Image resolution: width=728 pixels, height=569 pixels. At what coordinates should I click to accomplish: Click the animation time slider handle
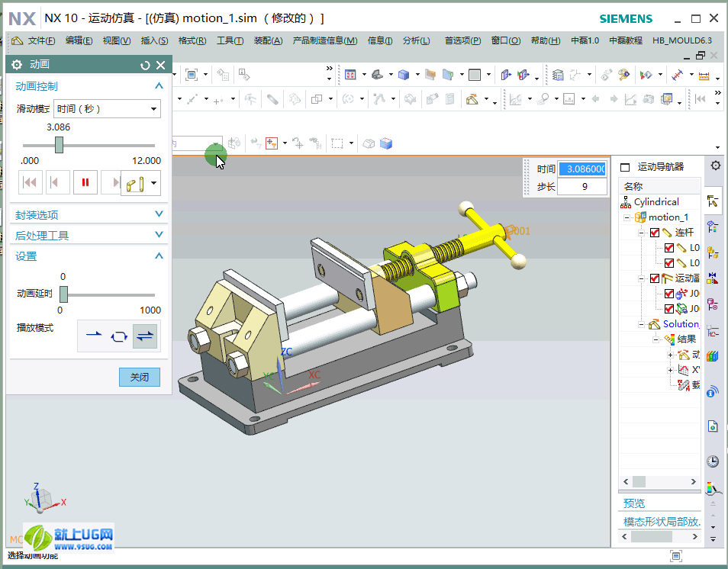(x=59, y=145)
